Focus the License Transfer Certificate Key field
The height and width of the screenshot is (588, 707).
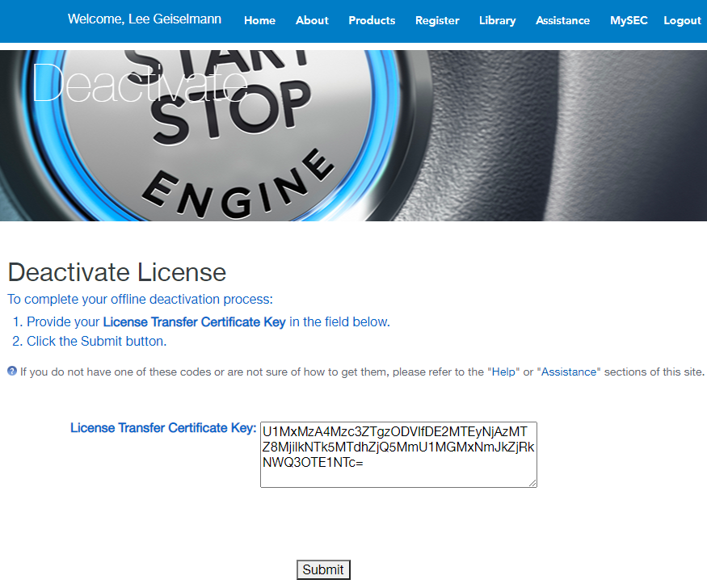click(x=398, y=455)
